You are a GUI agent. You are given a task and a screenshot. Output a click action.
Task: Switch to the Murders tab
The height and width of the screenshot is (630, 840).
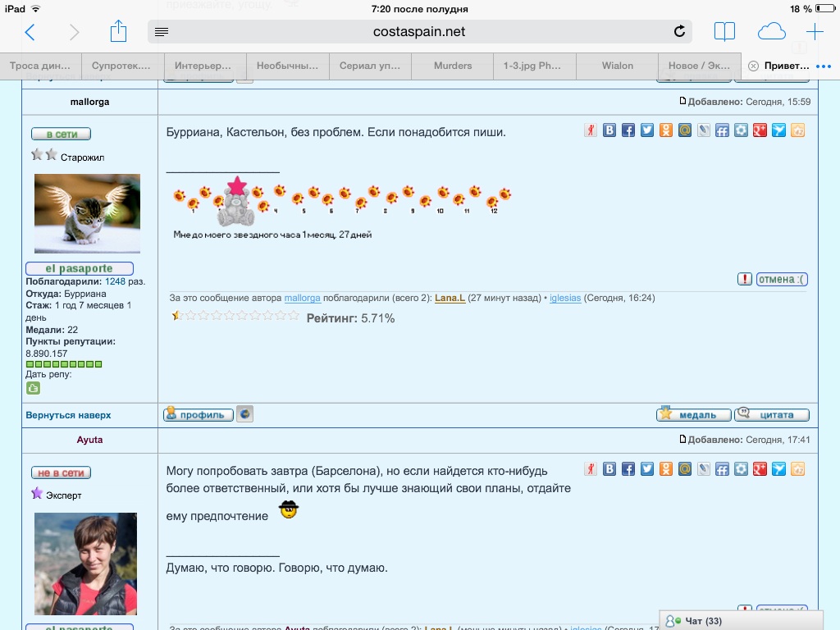pyautogui.click(x=453, y=66)
